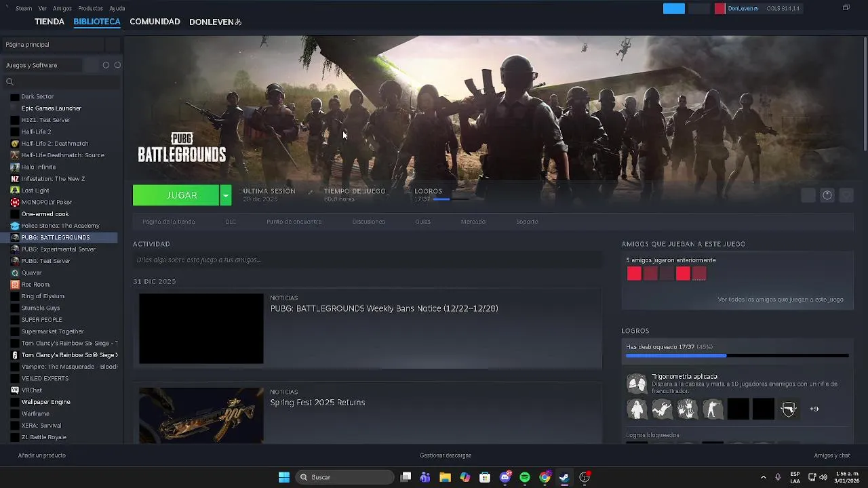Click the MONOPOLY Poker game icon

tap(15, 202)
